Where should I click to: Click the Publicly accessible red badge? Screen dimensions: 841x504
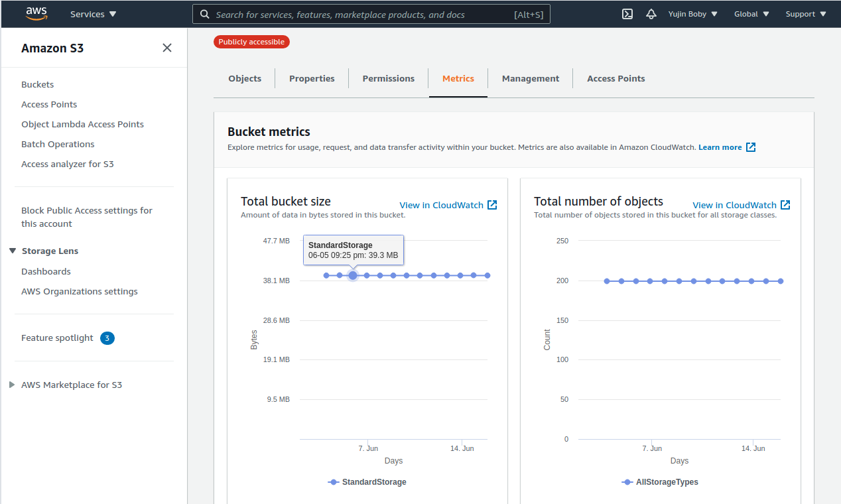click(251, 41)
